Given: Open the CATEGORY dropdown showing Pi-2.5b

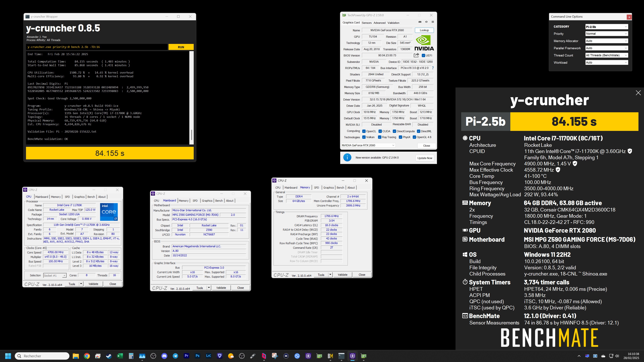Looking at the screenshot, I should click(x=606, y=27).
